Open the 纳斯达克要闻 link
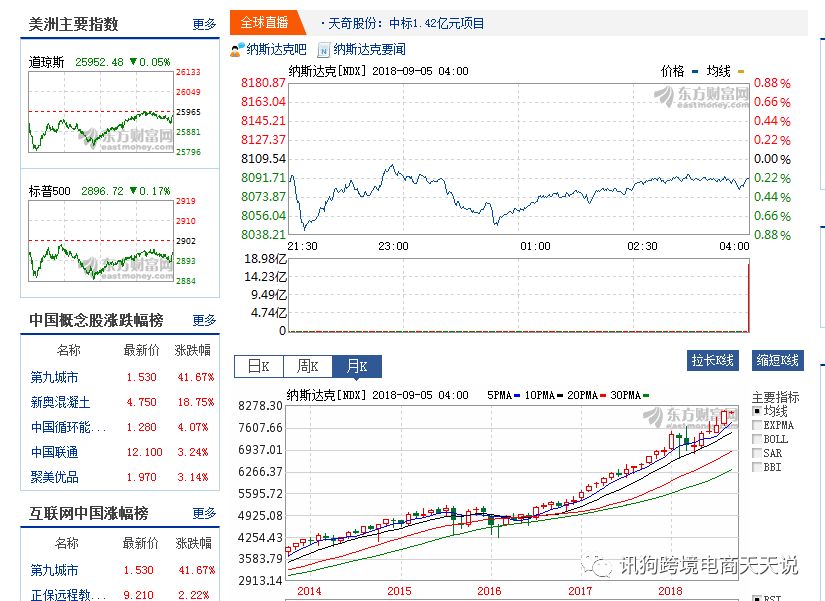 pyautogui.click(x=369, y=49)
